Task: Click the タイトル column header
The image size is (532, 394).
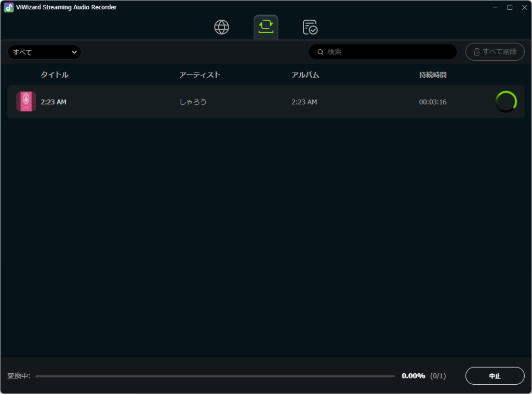Action: [x=55, y=75]
